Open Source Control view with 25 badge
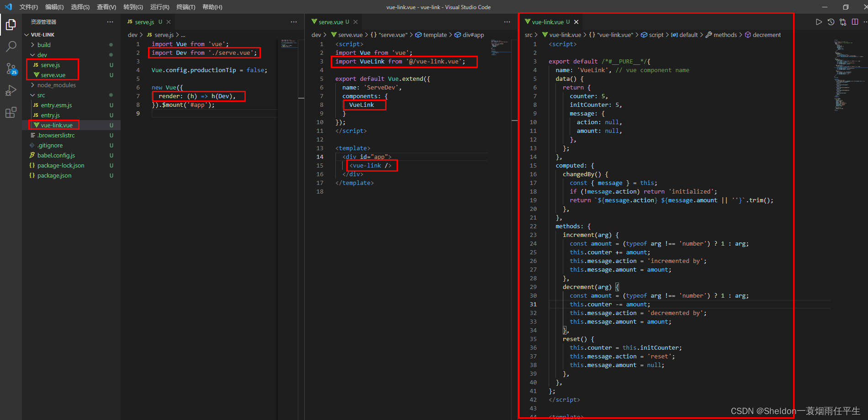Viewport: 868px width, 420px height. pos(11,68)
